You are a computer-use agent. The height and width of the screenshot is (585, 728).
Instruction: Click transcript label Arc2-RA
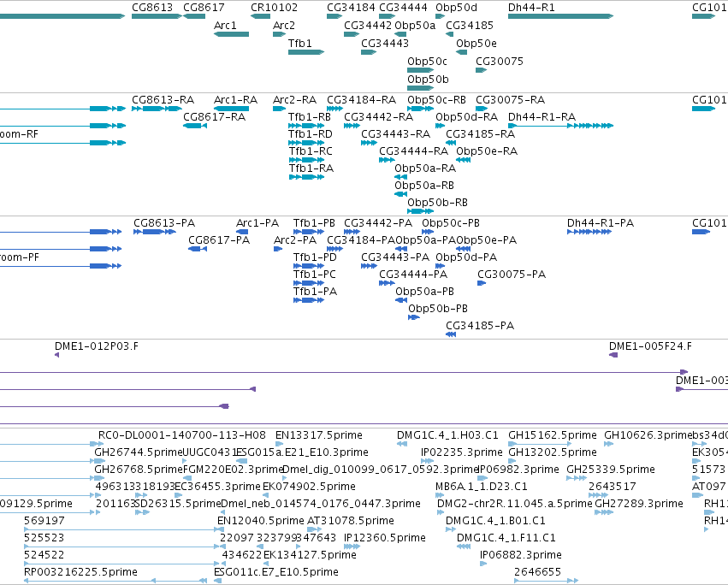[x=295, y=100]
